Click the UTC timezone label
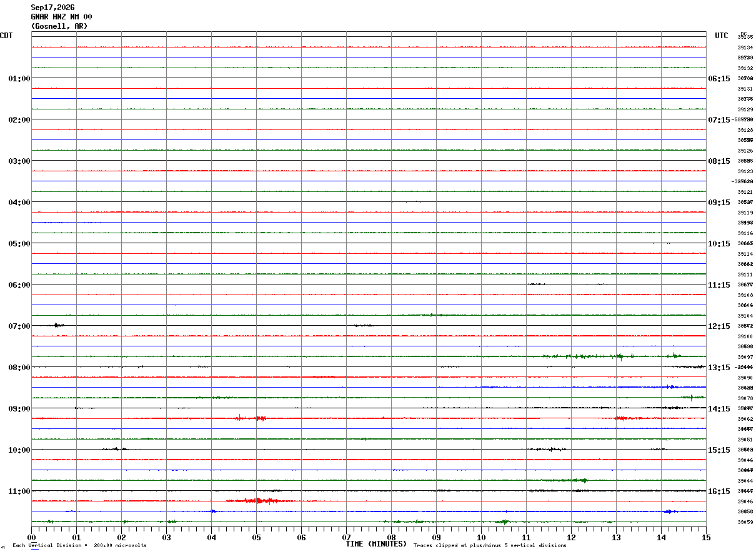This screenshot has height=554, width=756. 722,36
